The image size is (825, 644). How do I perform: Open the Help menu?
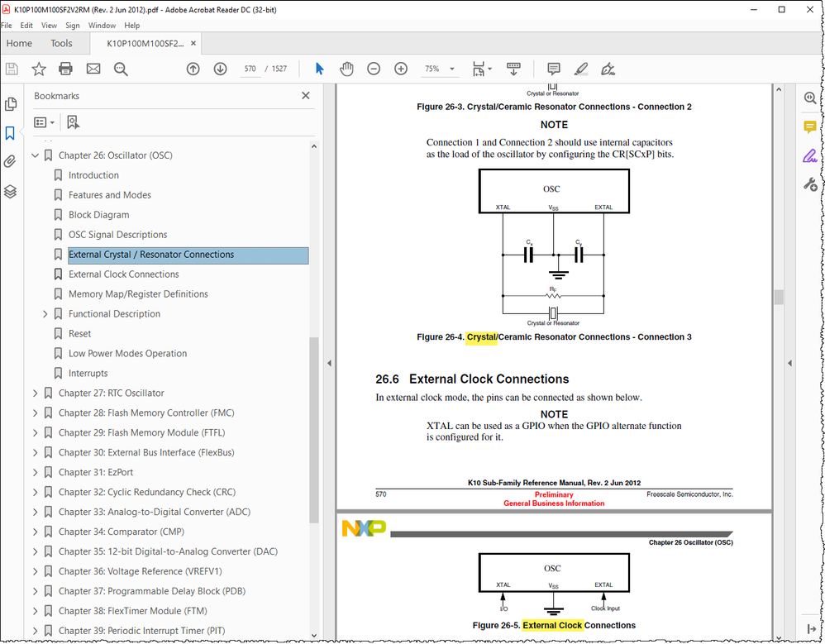[132, 26]
